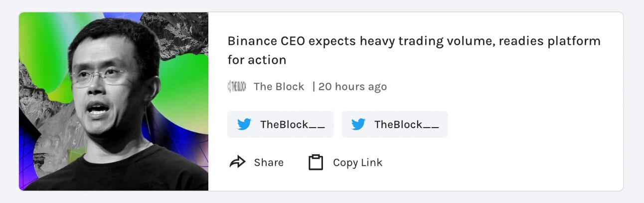Screen dimensions: 644x203
Task: Visit The Block source name link
Action: tap(279, 86)
